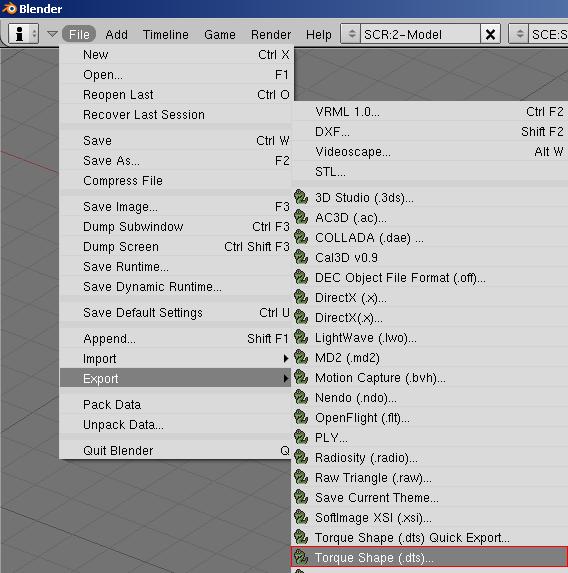Screen dimensions: 568x573
Task: Choose the COLLADA (.dae) exporter
Action: click(430, 238)
